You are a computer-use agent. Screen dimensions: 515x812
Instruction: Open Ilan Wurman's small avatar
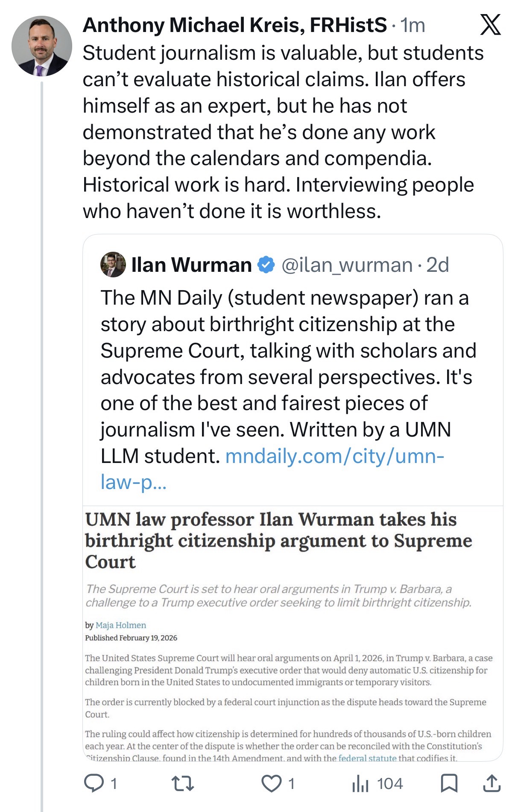[x=113, y=265]
